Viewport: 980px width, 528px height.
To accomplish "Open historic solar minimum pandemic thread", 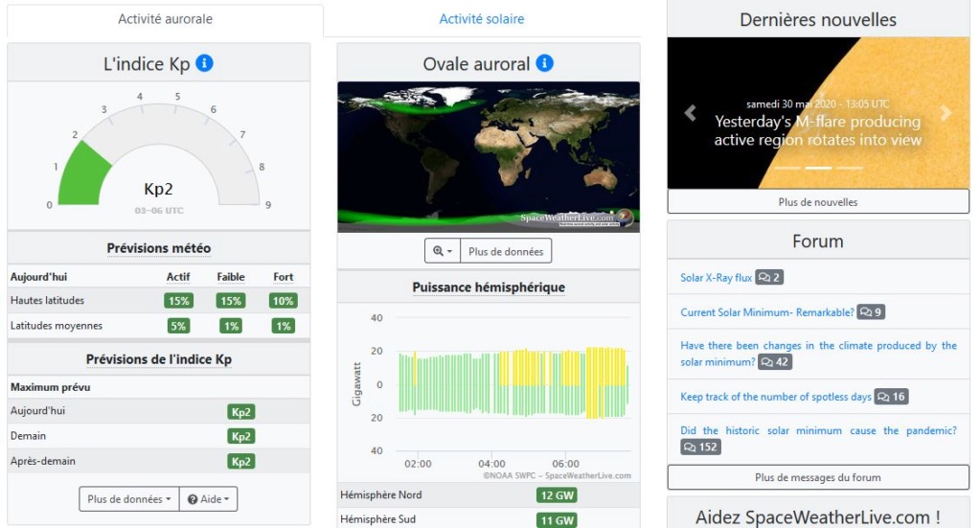I will (x=818, y=430).
